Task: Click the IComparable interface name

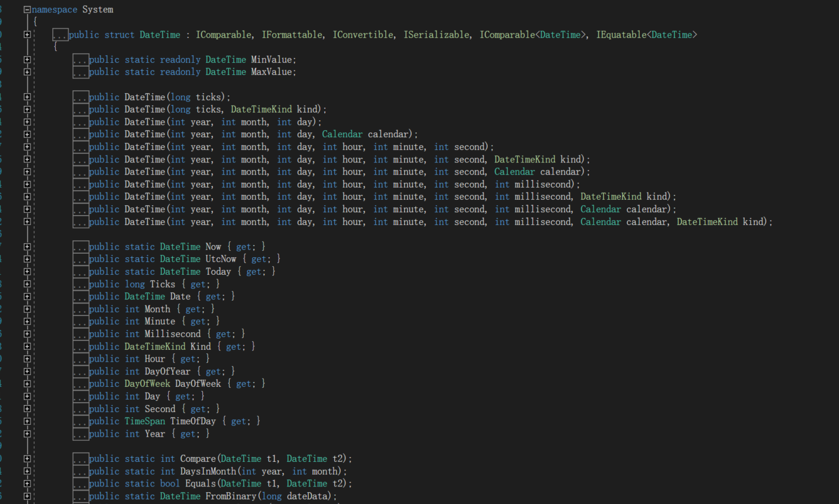Action: (223, 35)
